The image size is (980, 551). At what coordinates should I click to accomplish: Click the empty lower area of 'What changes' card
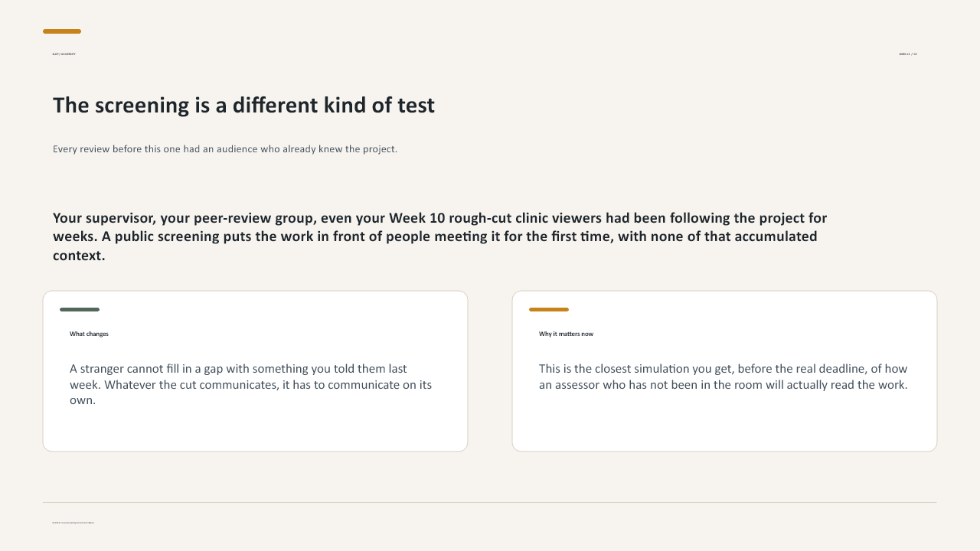coord(255,430)
